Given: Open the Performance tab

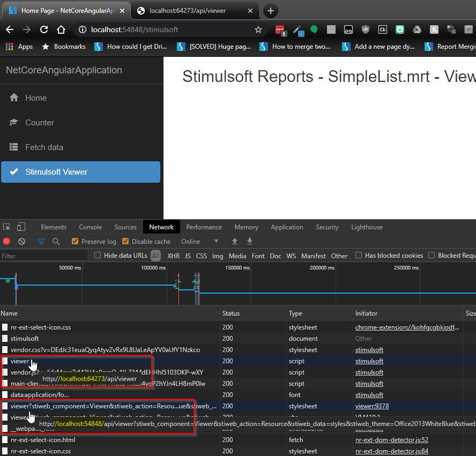Looking at the screenshot, I should click(204, 227).
